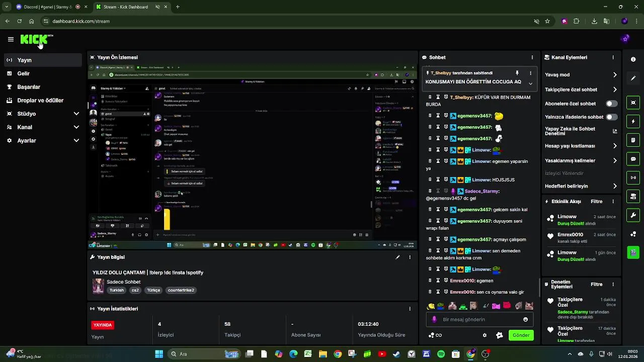Insert the red blob emote

pyautogui.click(x=507, y=306)
